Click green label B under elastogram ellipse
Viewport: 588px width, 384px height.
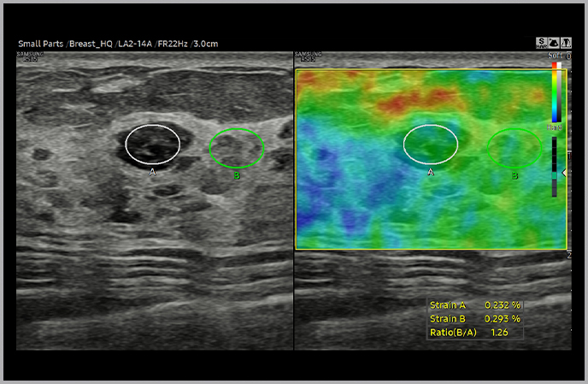pyautogui.click(x=514, y=174)
